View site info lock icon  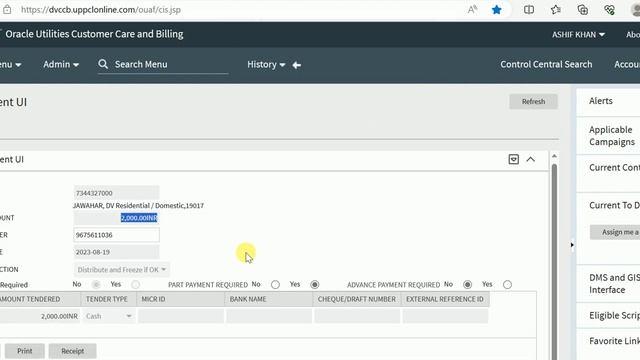[x=7, y=10]
